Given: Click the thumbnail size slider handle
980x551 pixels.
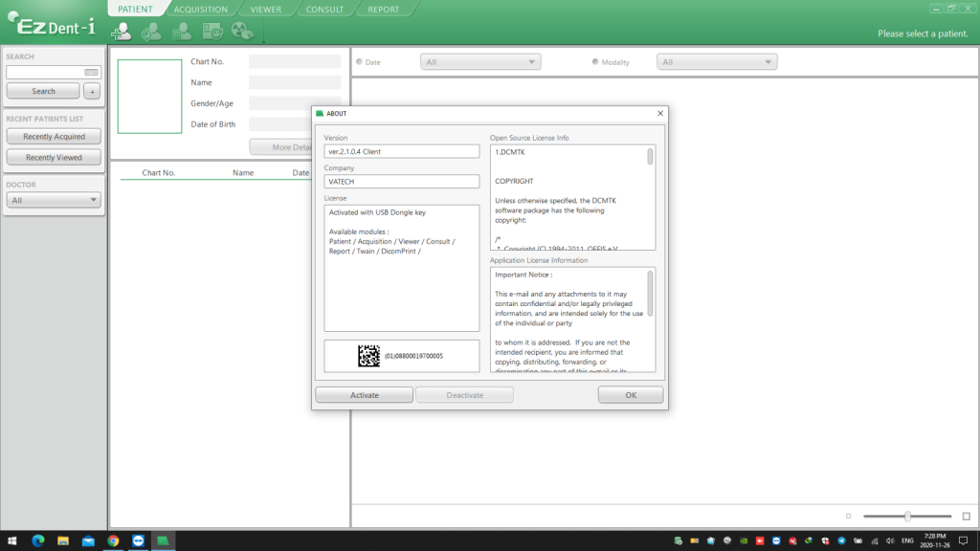Looking at the screenshot, I should pos(907,517).
